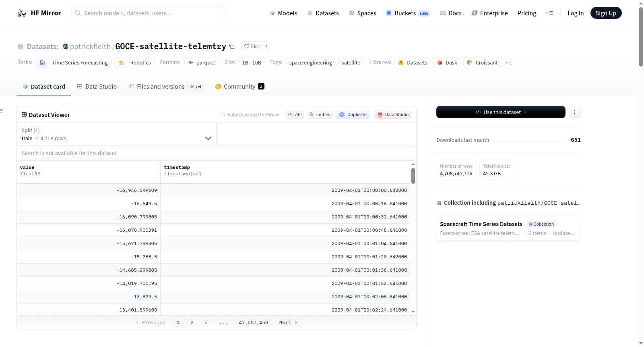This screenshot has height=347, width=644.
Task: Expand the Split train selector
Action: [116, 134]
